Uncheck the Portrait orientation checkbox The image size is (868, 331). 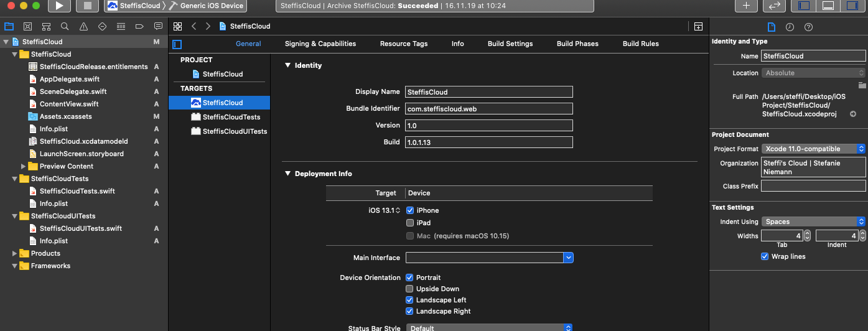(x=409, y=277)
